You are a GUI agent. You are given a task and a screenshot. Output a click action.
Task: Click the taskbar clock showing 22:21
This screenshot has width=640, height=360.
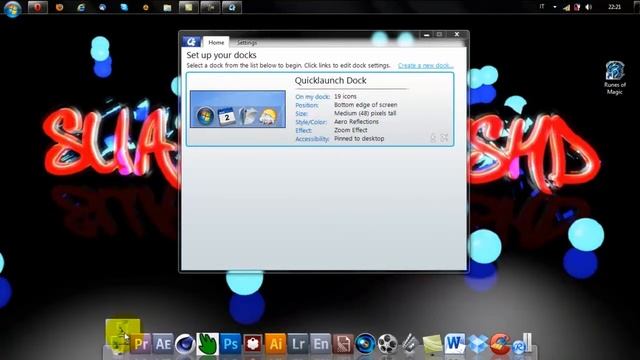[614, 7]
